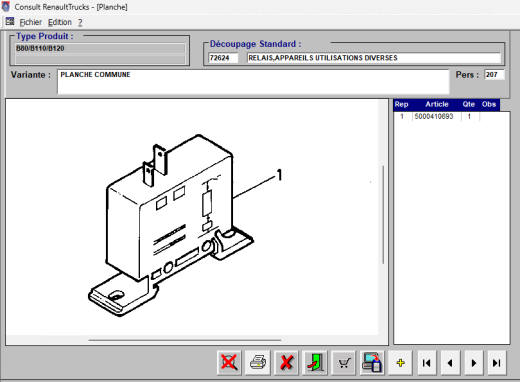Click Qte cell 1 for article 5000410693
This screenshot has height=382, width=520.
tap(469, 116)
